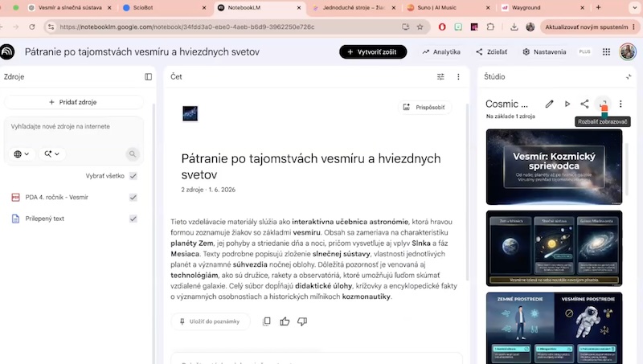Image resolution: width=643 pixels, height=364 pixels.
Task: Click the browser address bar URL
Action: [x=187, y=27]
